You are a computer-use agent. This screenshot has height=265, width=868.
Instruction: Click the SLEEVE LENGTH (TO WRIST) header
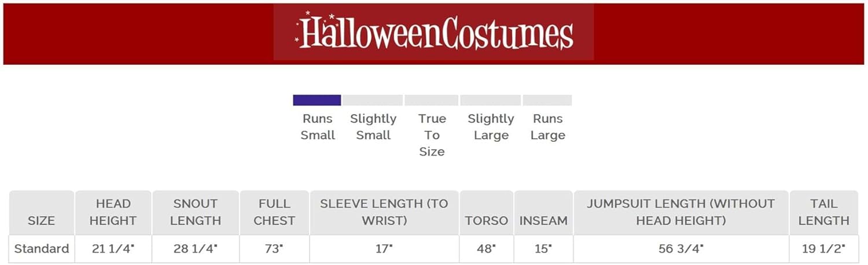tap(384, 212)
